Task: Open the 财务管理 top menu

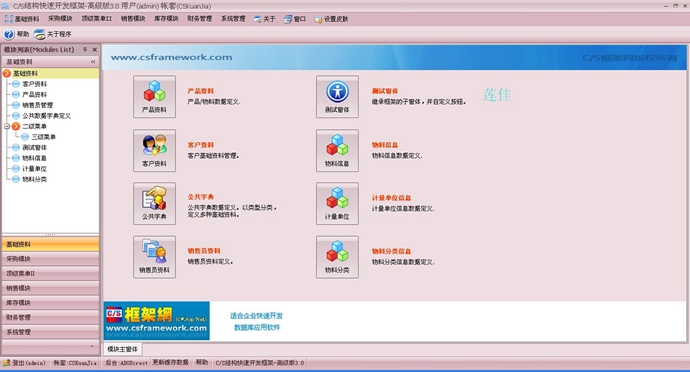Action: [200, 18]
